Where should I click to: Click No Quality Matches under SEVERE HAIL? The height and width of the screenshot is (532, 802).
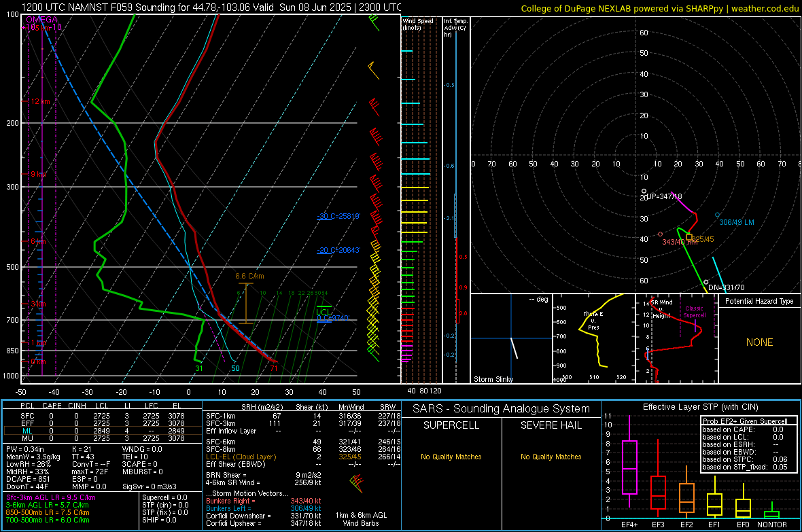[x=551, y=457]
